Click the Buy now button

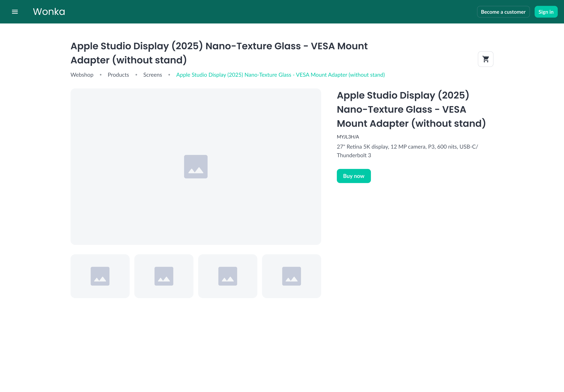tap(354, 176)
